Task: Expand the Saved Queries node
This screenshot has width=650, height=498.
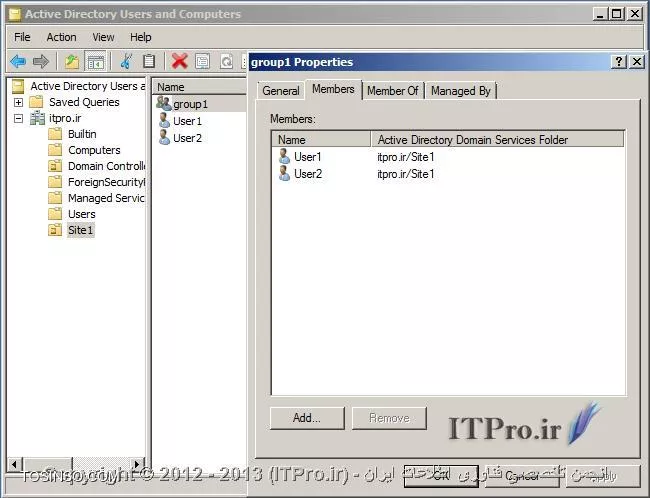Action: pyautogui.click(x=18, y=102)
